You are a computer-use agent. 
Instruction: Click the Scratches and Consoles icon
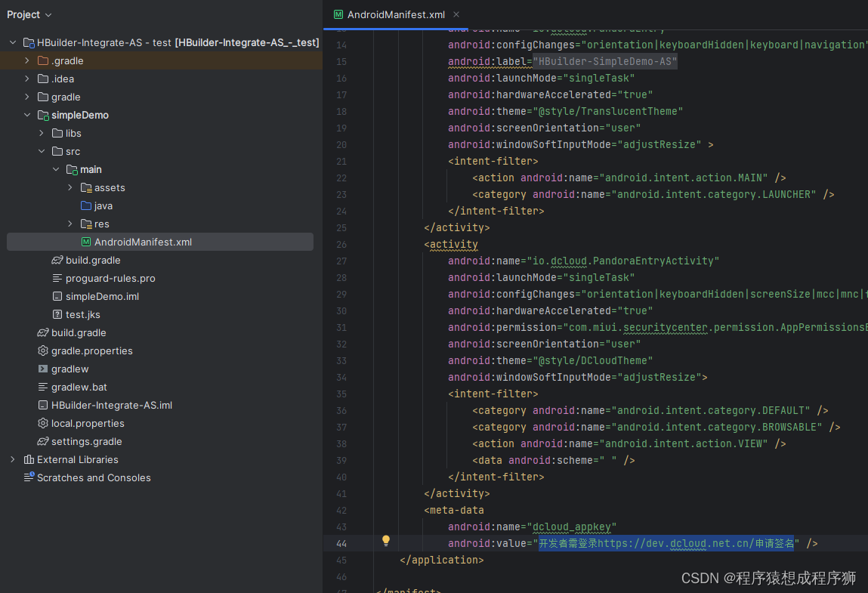pyautogui.click(x=29, y=477)
